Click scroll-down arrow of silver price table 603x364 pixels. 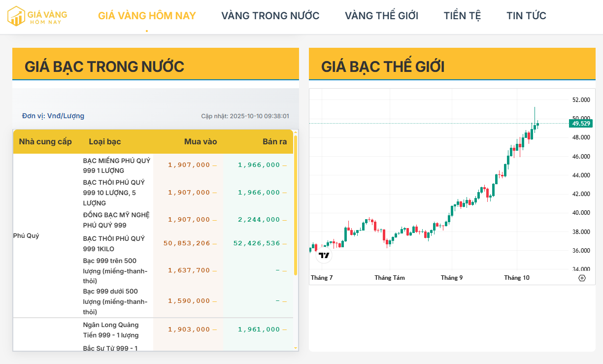(296, 348)
